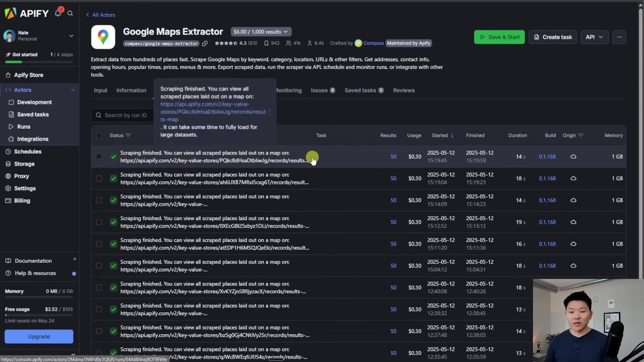Open Runs in the sidebar

click(x=23, y=127)
